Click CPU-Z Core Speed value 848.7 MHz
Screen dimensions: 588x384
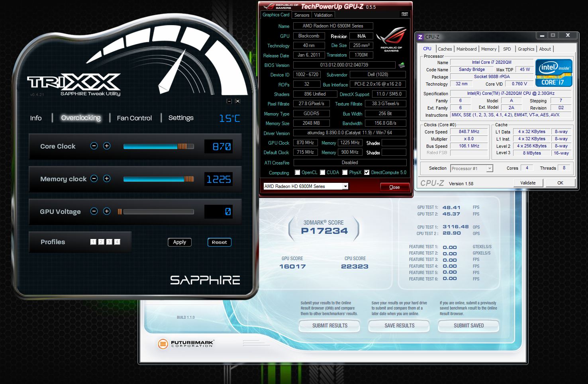(469, 131)
